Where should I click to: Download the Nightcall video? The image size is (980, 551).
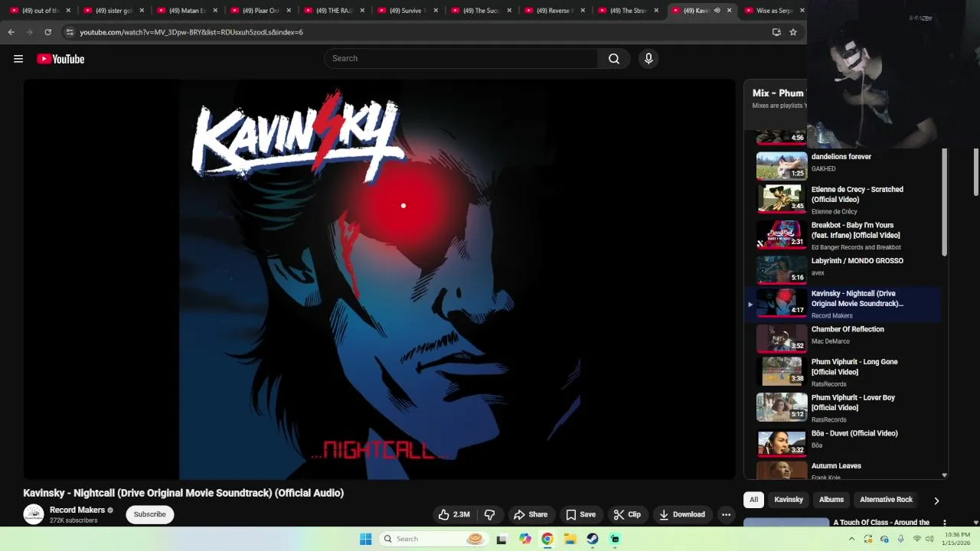pyautogui.click(x=682, y=514)
